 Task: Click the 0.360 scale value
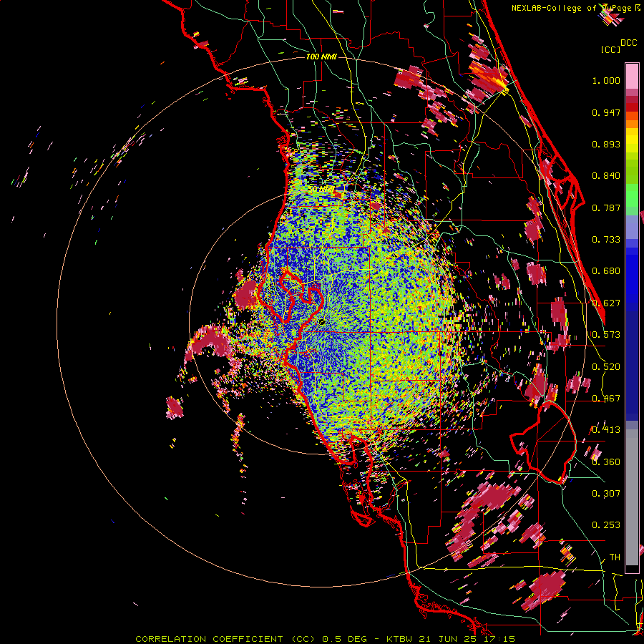(606, 462)
